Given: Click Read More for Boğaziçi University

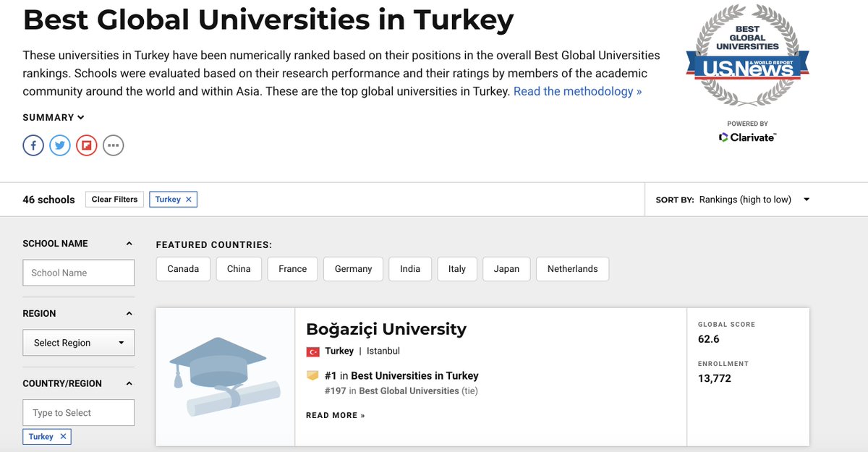Looking at the screenshot, I should 335,415.
